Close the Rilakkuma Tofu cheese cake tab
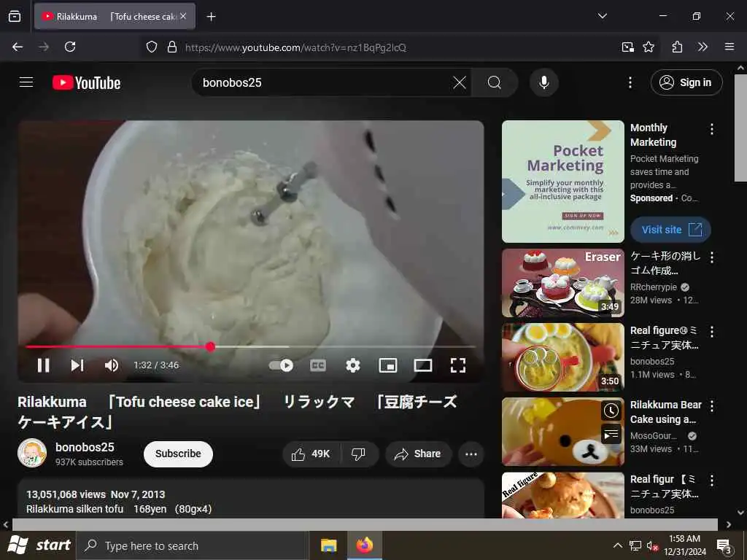 click(x=183, y=16)
